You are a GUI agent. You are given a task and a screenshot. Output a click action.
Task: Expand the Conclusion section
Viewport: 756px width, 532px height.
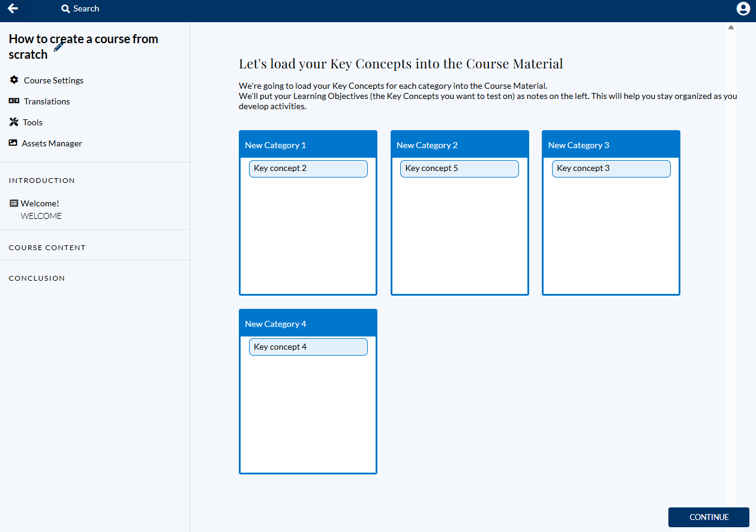click(x=37, y=278)
